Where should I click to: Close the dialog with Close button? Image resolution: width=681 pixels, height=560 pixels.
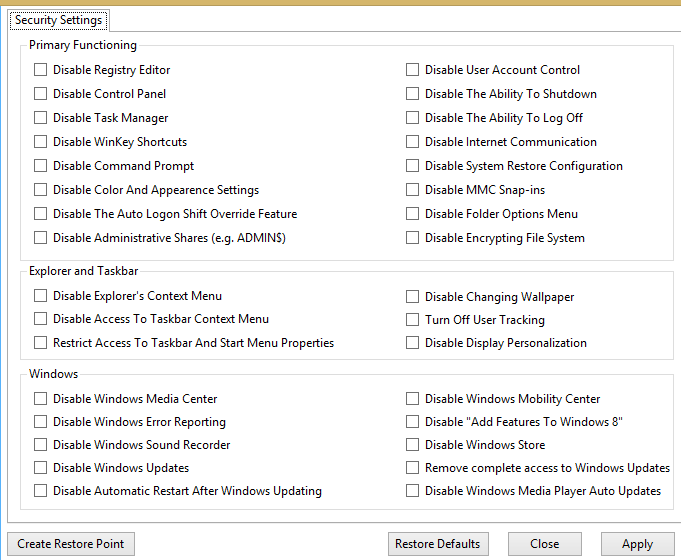click(545, 544)
